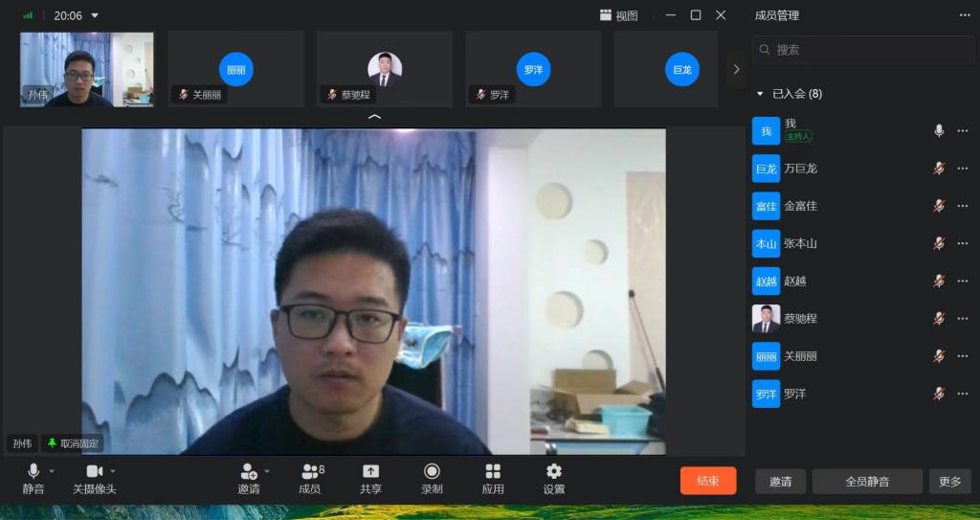Open the 应用 apps icon

pos(493,472)
